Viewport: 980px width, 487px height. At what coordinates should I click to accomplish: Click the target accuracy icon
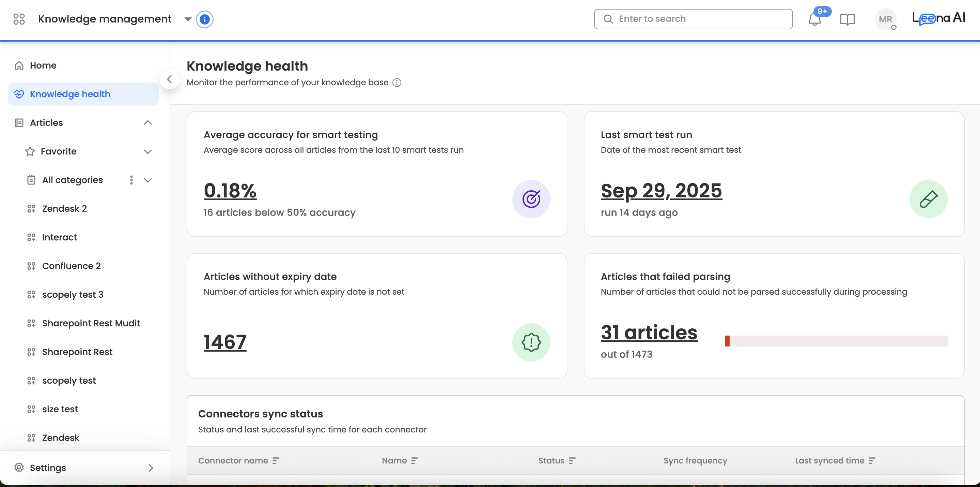[531, 199]
